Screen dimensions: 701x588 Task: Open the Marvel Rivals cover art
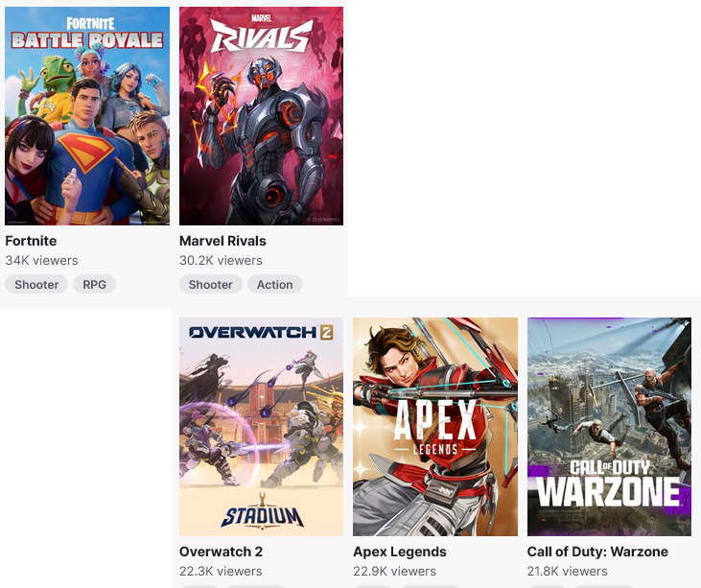click(261, 116)
